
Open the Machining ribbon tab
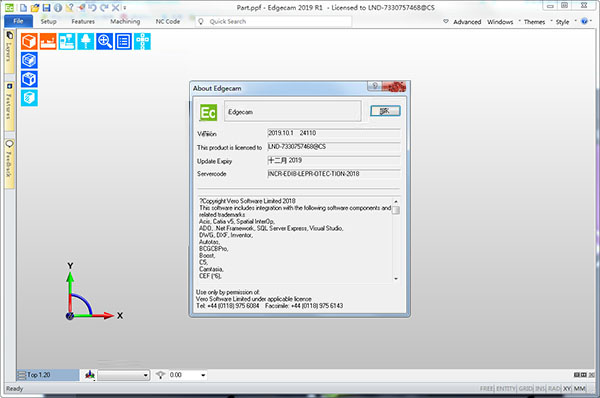[x=125, y=21]
